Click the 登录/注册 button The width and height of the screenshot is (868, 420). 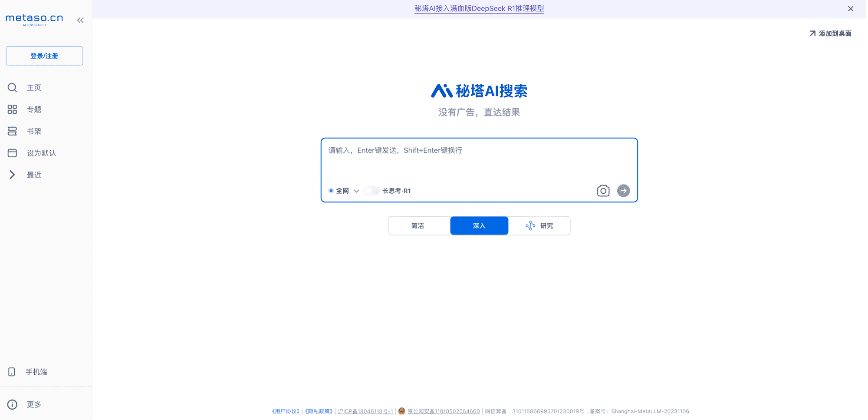click(x=44, y=56)
